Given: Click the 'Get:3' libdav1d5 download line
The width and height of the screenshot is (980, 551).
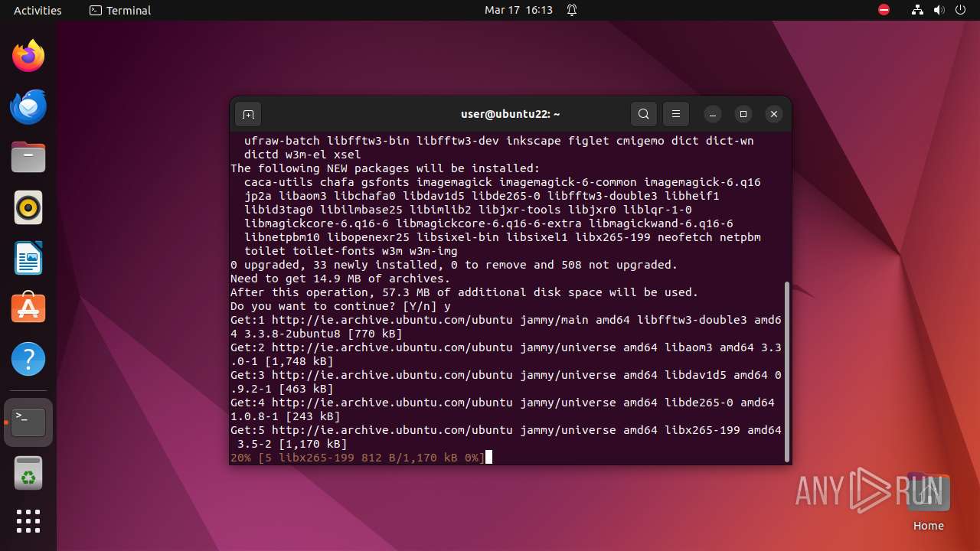Looking at the screenshot, I should 506,382.
